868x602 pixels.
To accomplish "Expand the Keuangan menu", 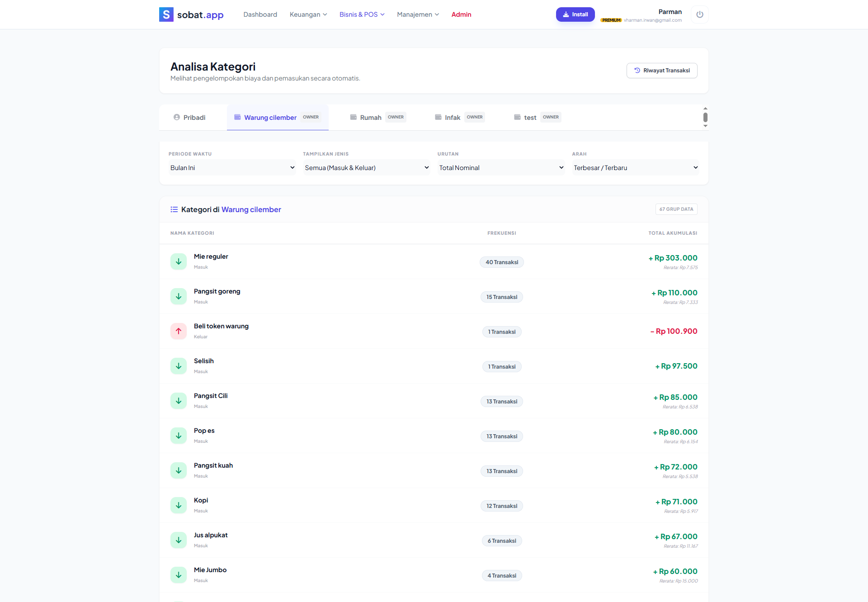I will pyautogui.click(x=308, y=14).
